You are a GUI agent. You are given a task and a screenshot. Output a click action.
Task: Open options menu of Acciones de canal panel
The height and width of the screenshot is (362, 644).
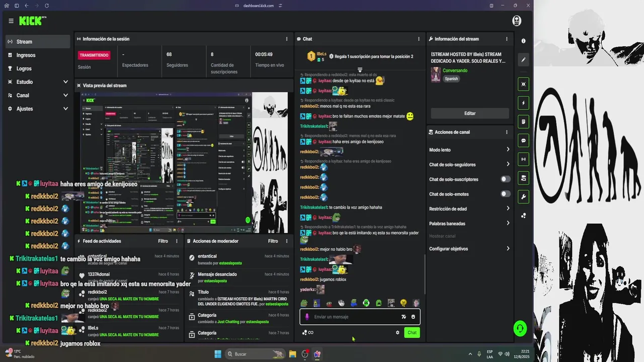click(507, 132)
